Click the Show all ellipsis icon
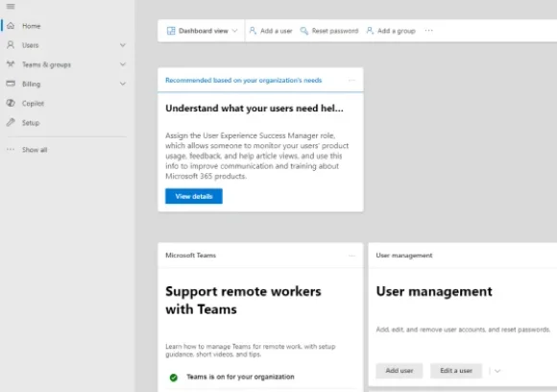This screenshot has height=392, width=557. [x=11, y=149]
